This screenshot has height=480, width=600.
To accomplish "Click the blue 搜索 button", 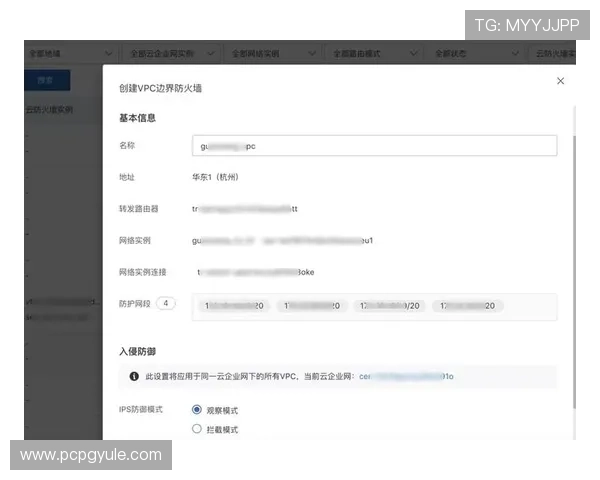I will 47,80.
